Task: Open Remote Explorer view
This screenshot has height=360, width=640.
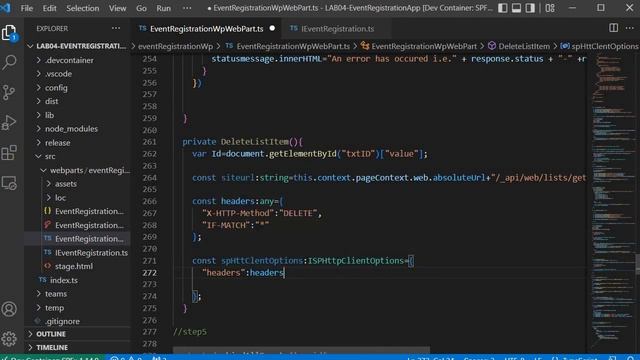Action: pyautogui.click(x=9, y=183)
